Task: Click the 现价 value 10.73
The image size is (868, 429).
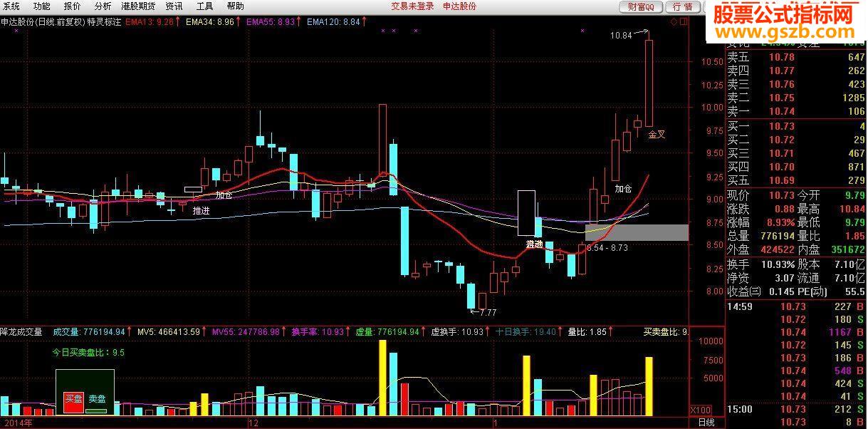Action: (781, 195)
